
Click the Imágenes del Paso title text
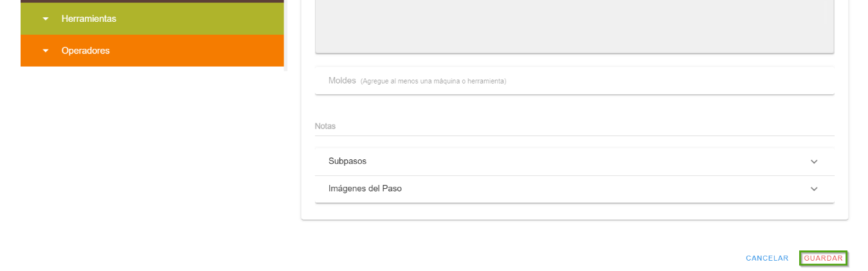coord(365,189)
